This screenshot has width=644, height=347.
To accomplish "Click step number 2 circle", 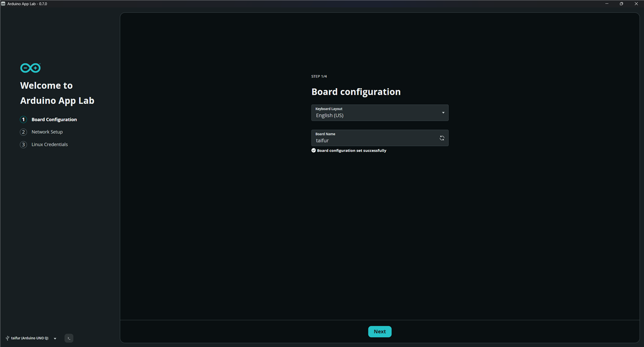I will click(23, 132).
